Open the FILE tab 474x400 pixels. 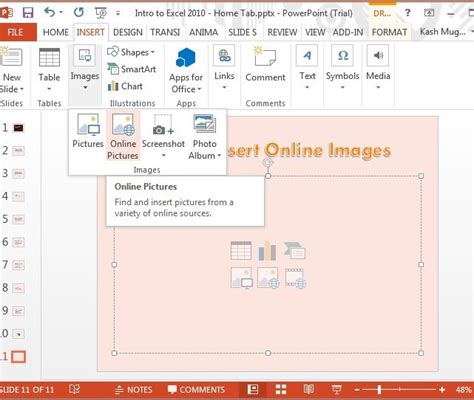15,32
